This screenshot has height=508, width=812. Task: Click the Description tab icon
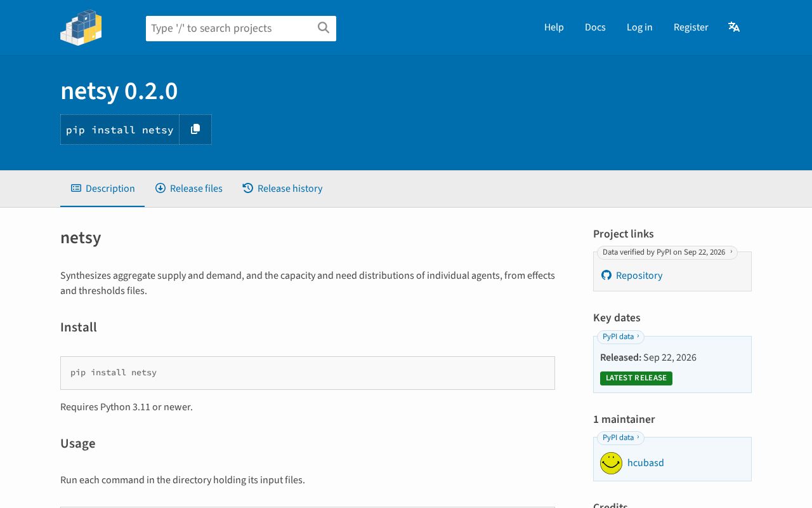[76, 188]
